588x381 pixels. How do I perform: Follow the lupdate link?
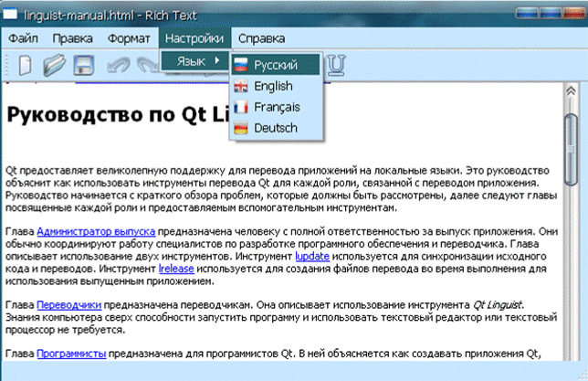pos(312,257)
